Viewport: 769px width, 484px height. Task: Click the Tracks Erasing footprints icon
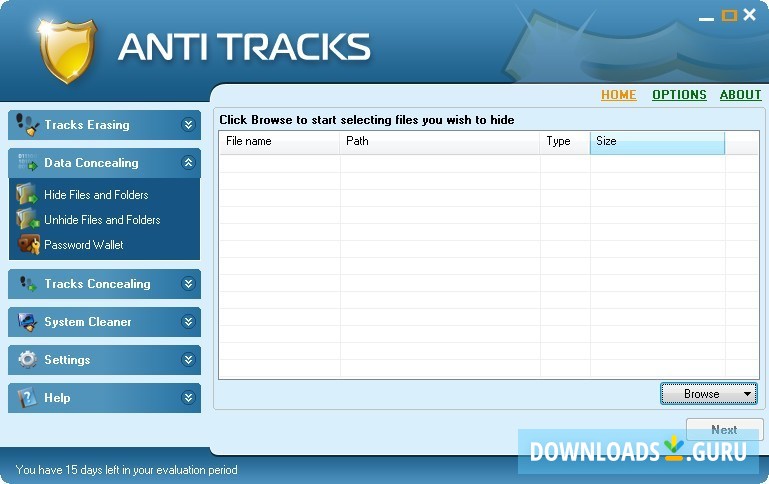[27, 125]
